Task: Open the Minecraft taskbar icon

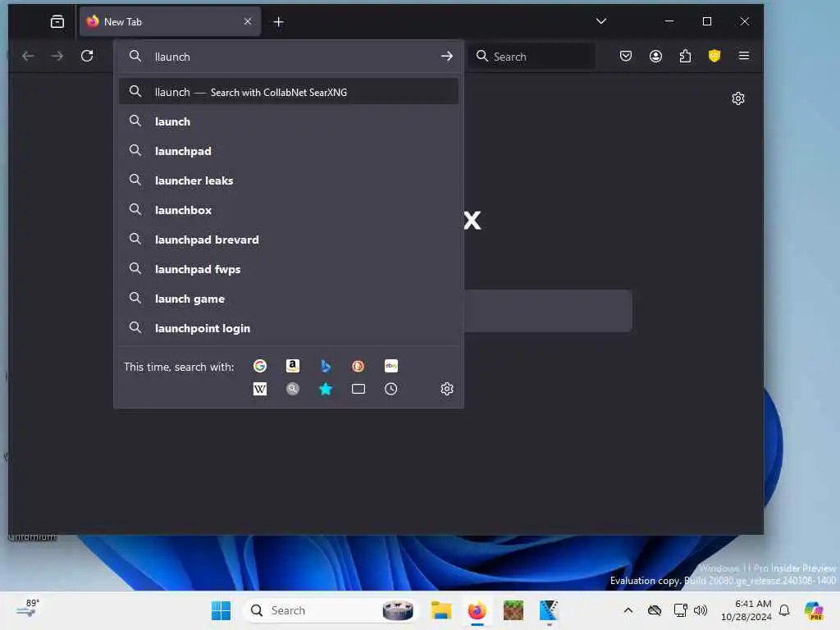Action: (x=514, y=610)
